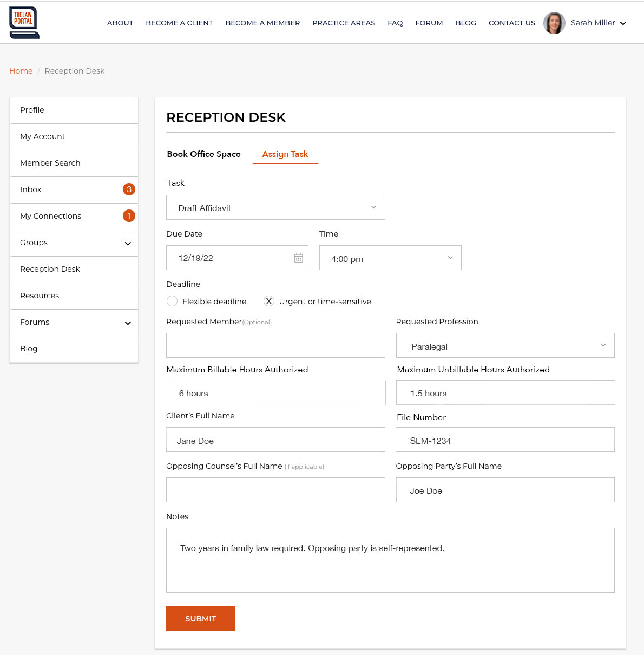
Task: Click Sarah Miller's profile avatar
Action: pos(554,23)
